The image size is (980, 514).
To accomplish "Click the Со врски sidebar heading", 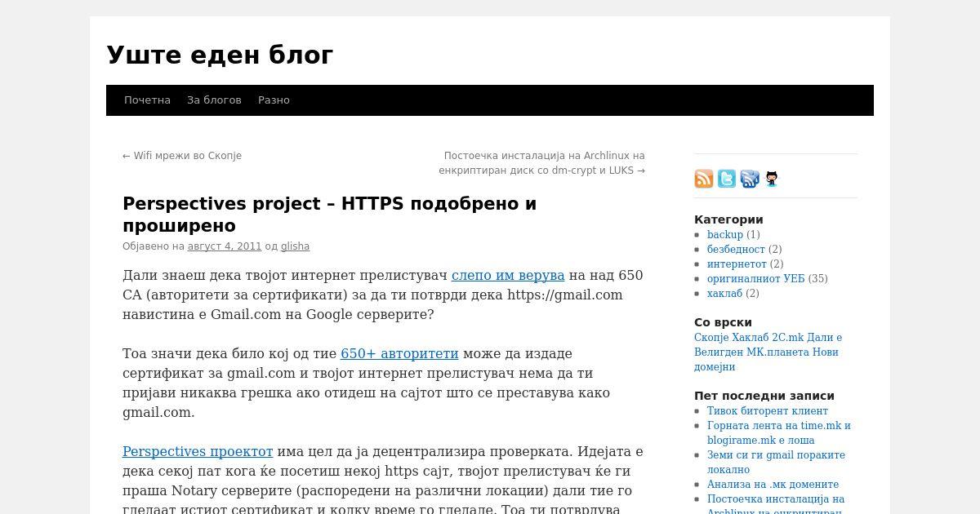I will (x=723, y=322).
